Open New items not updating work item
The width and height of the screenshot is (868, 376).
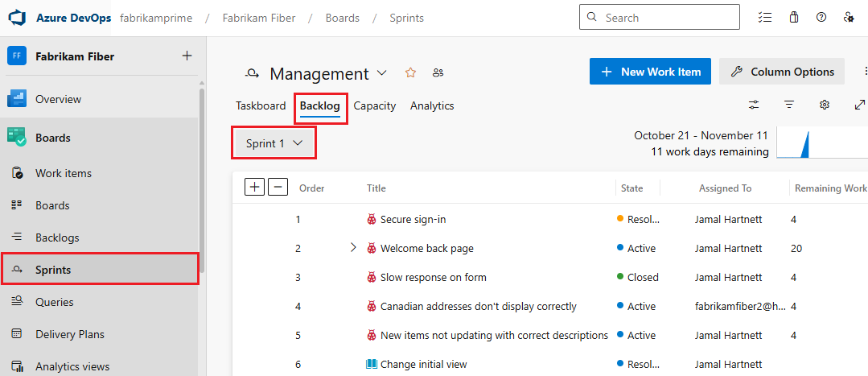494,336
